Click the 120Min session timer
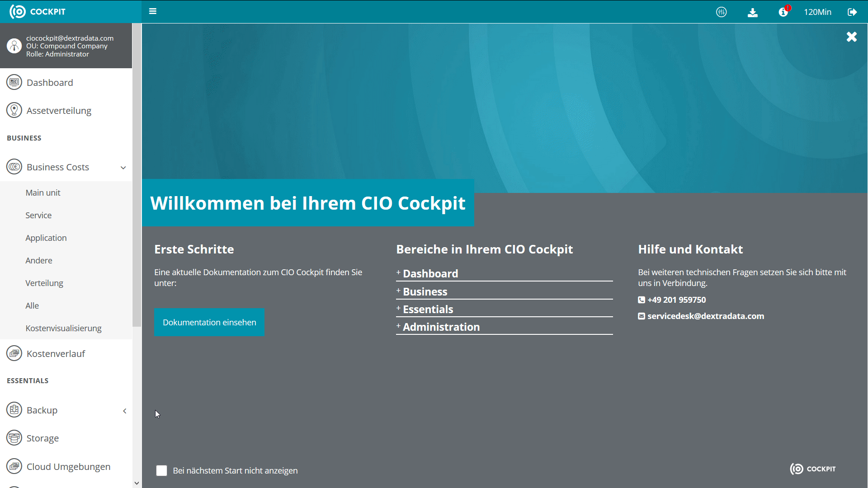The width and height of the screenshot is (868, 488). pyautogui.click(x=817, y=12)
